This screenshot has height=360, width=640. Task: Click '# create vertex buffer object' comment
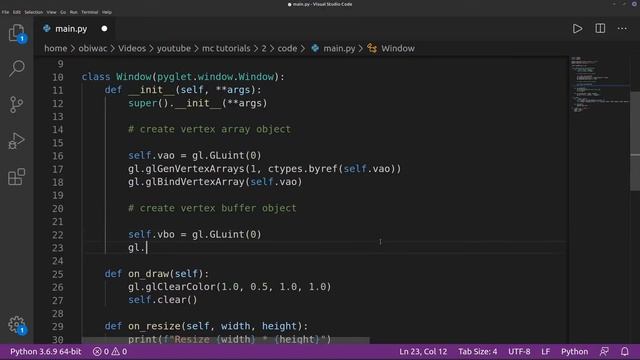212,208
